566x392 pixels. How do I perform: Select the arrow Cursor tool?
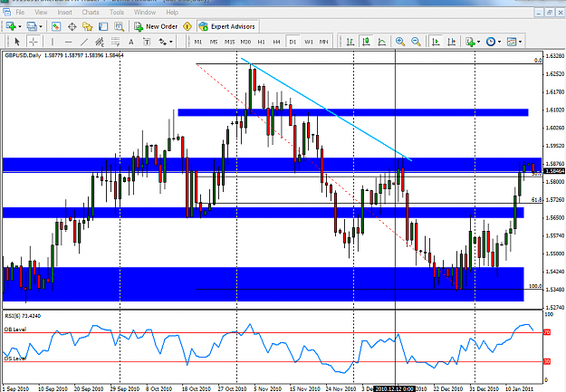coord(17,42)
